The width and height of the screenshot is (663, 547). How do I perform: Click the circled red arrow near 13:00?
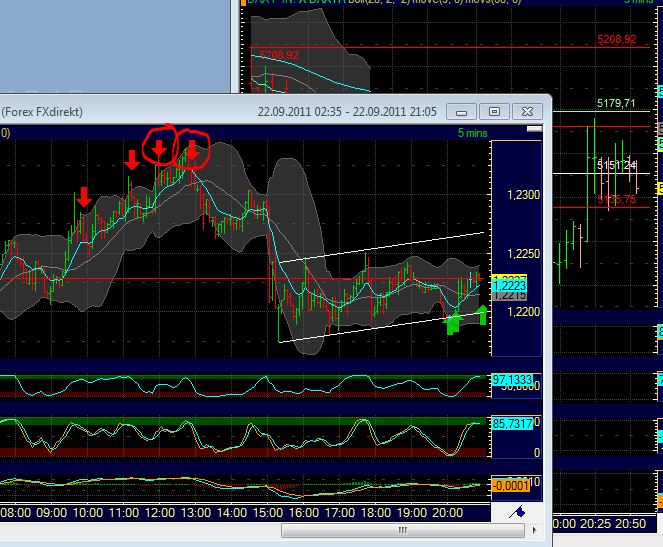191,150
